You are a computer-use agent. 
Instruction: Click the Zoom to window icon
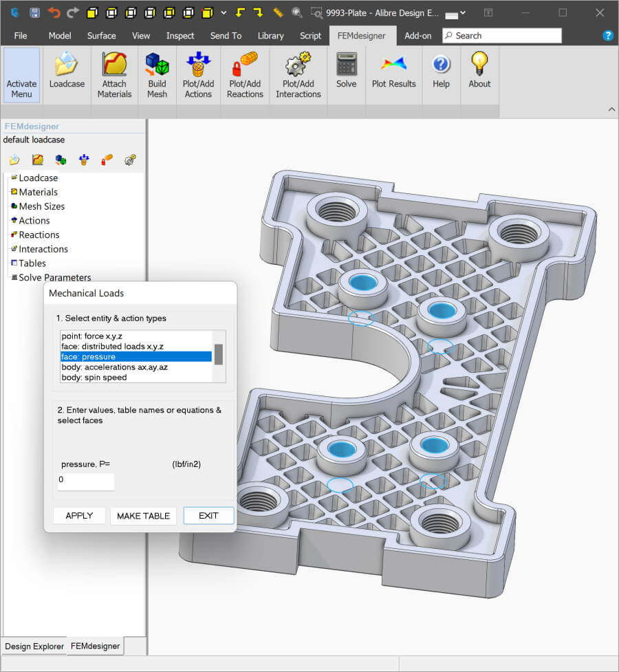[316, 13]
